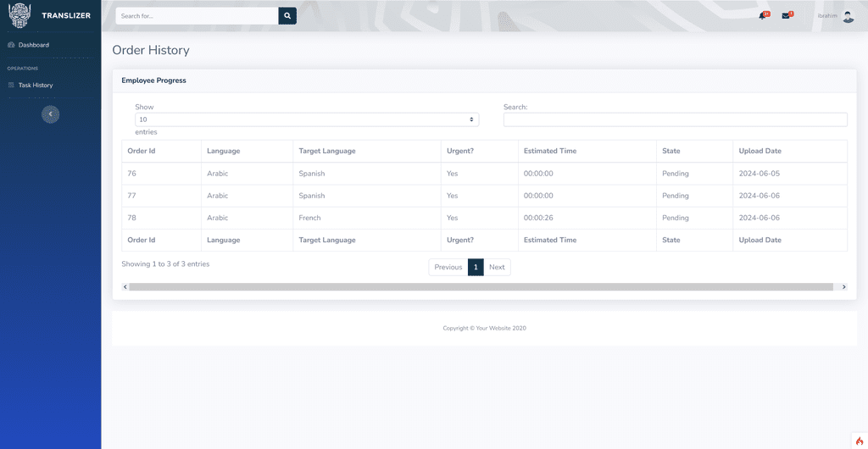Screen dimensions: 868x449
Task: Sort by the Estimated Time column header
Action: click(587, 151)
